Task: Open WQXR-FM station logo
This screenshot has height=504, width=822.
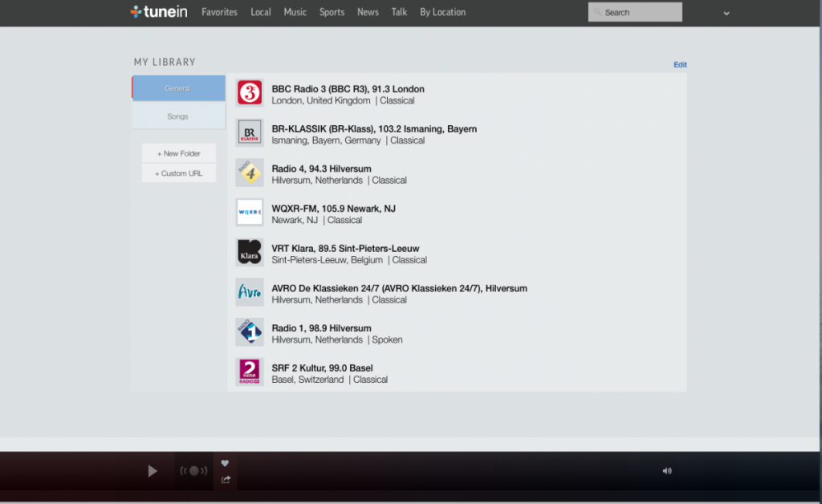Action: (250, 212)
